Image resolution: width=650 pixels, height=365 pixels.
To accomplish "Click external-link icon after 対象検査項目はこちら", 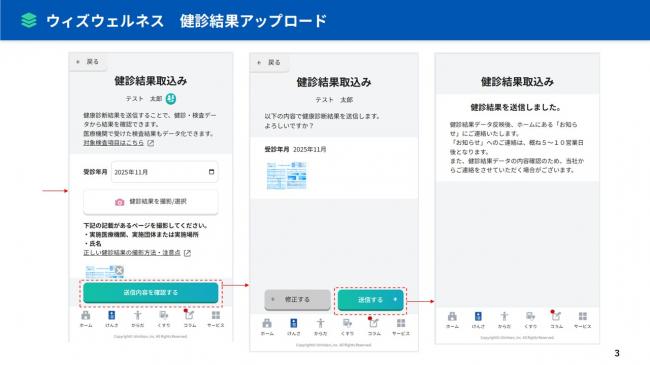I will [150, 143].
